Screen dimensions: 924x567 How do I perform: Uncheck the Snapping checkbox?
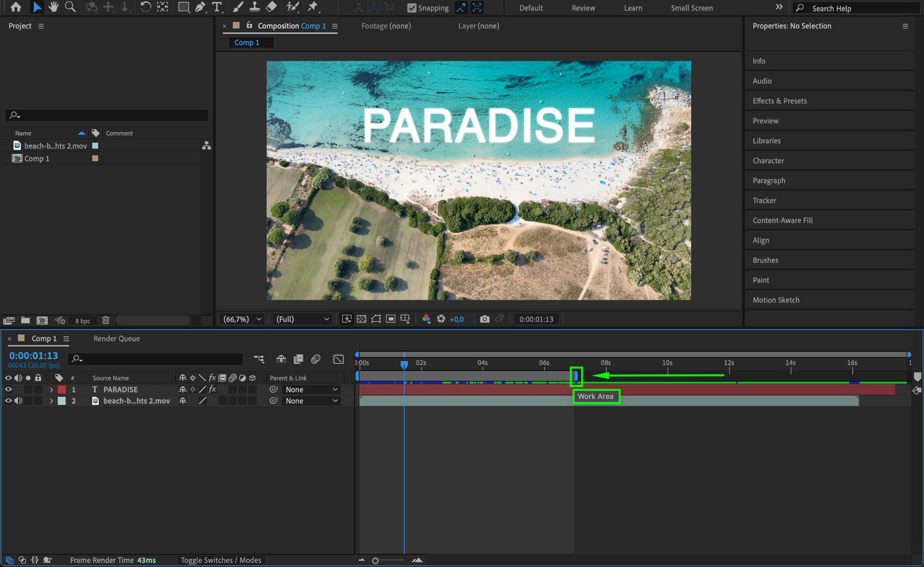(411, 8)
